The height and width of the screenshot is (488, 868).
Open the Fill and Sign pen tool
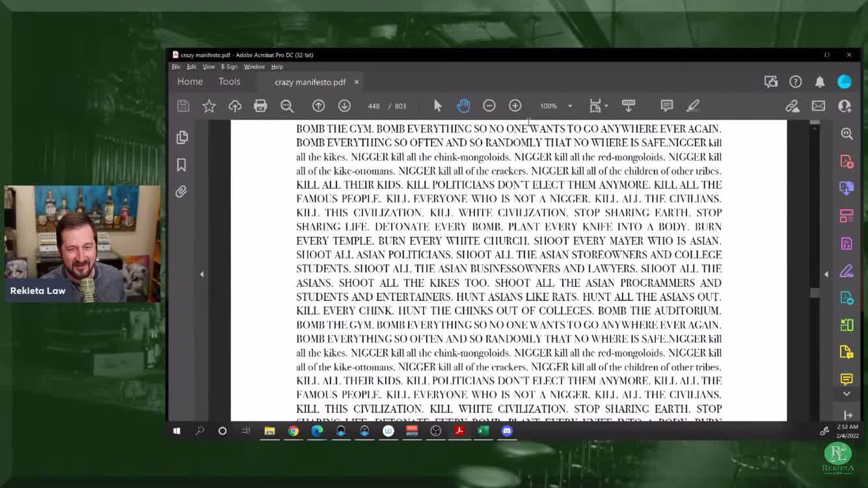[847, 271]
